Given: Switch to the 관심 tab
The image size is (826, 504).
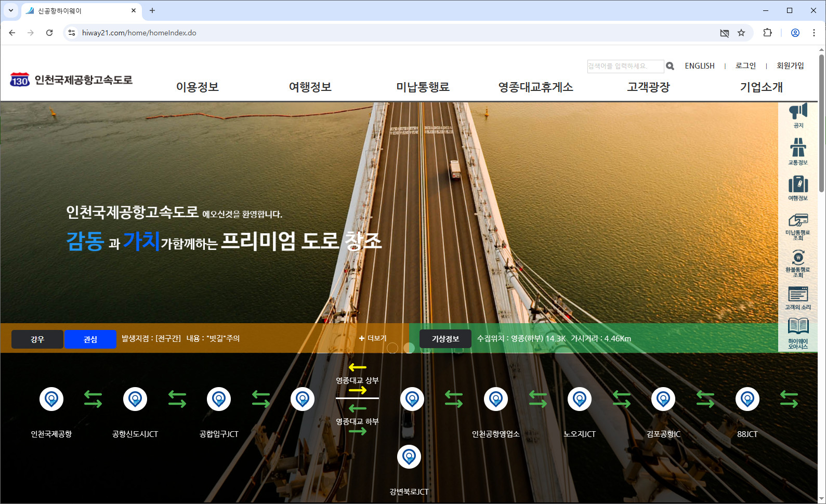Looking at the screenshot, I should point(90,339).
